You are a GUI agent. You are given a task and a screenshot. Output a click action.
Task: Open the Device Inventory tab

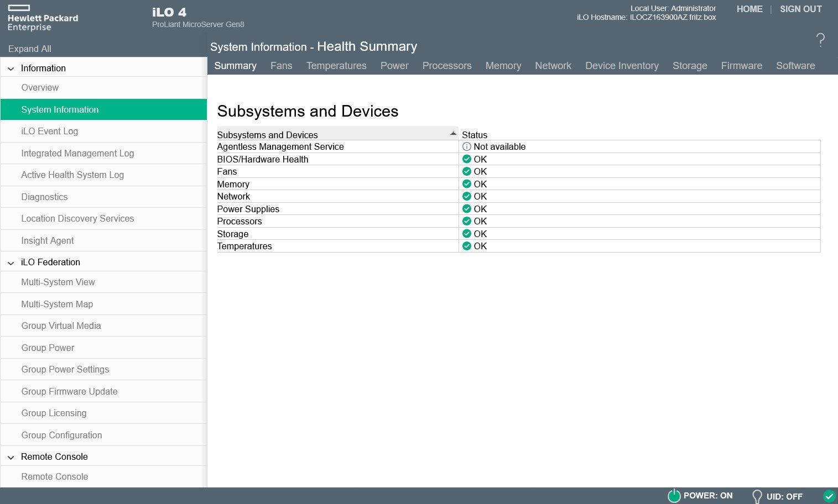click(x=622, y=66)
